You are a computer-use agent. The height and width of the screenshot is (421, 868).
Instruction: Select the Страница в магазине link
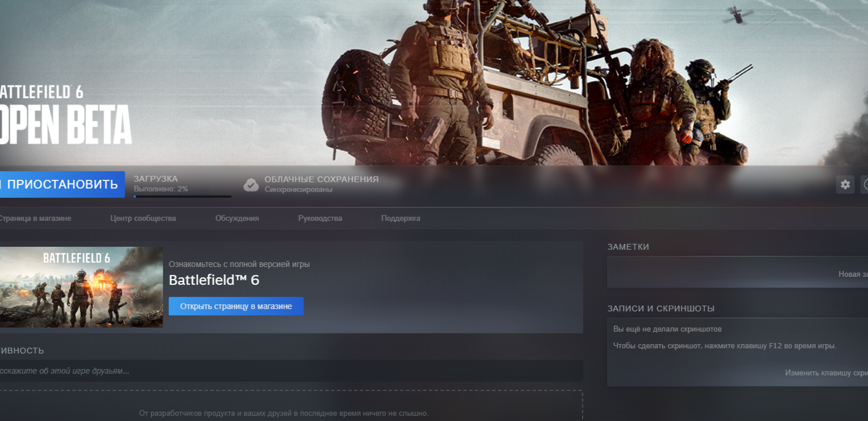pos(35,219)
